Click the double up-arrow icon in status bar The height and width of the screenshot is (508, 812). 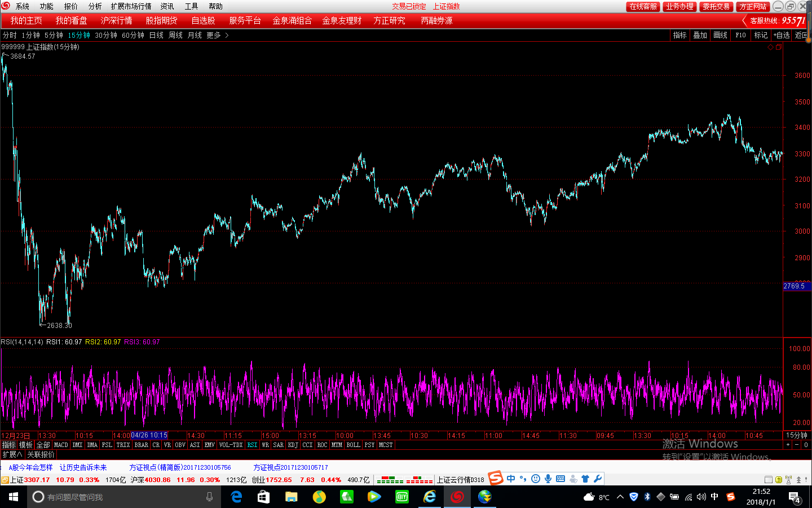point(798,480)
